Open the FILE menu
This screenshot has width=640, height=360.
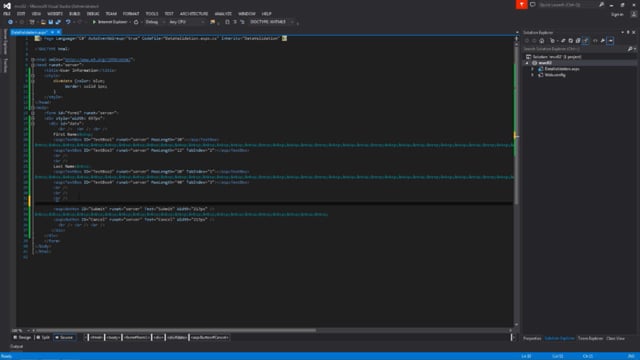[7, 13]
